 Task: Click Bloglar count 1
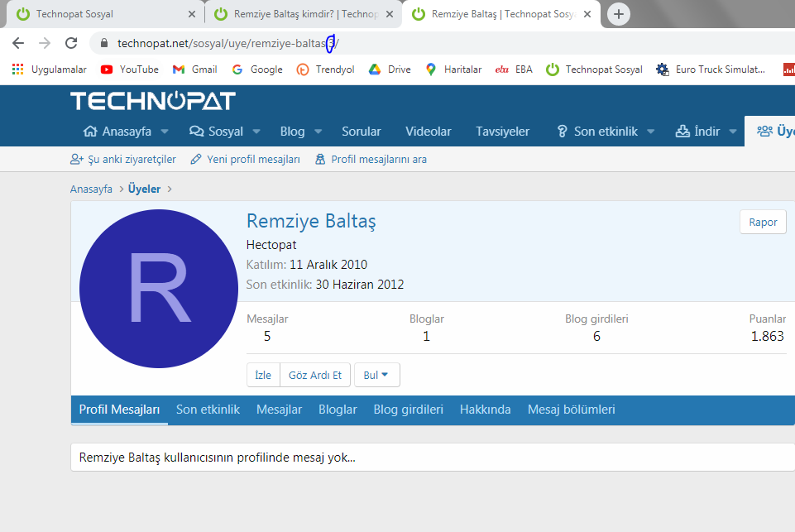point(426,336)
